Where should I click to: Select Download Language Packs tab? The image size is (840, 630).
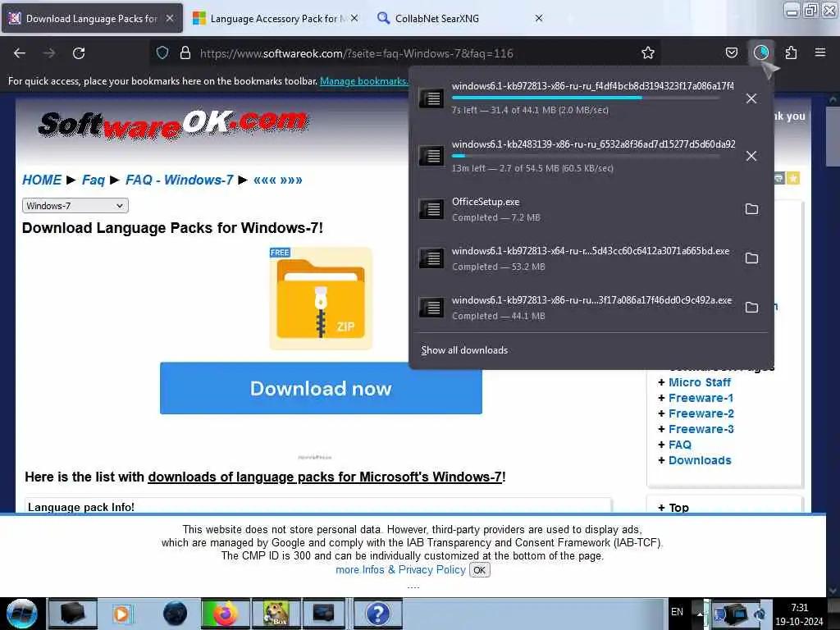point(91,19)
